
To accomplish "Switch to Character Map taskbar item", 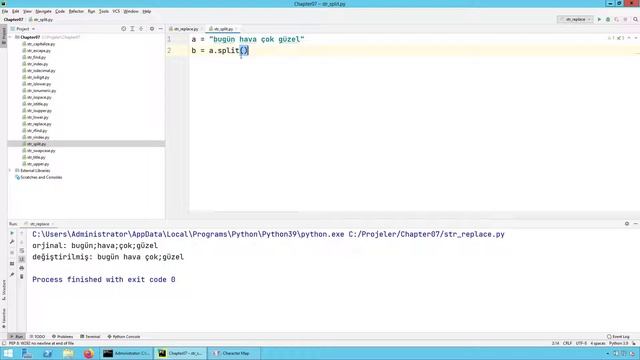I will coord(234,353).
